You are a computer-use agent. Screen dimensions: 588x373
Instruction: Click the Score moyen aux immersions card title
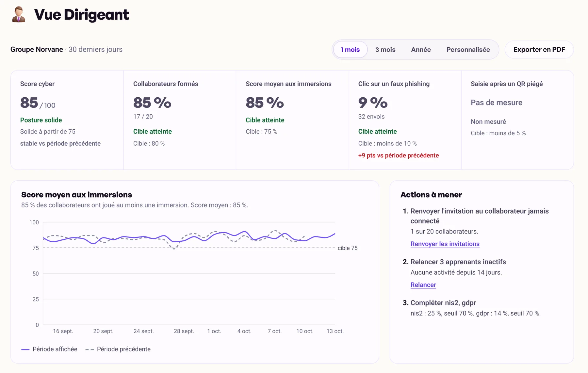coord(288,84)
